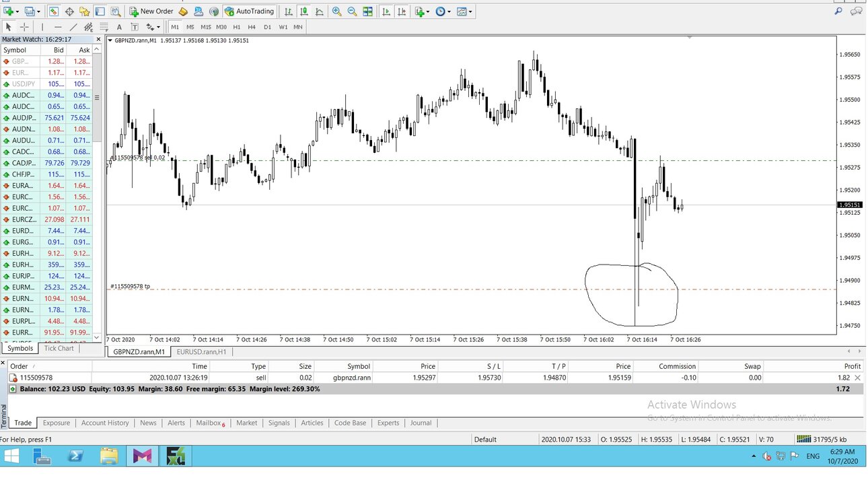This screenshot has width=868, height=488.
Task: Switch the chart to D1 timeframe
Action: pyautogui.click(x=267, y=27)
